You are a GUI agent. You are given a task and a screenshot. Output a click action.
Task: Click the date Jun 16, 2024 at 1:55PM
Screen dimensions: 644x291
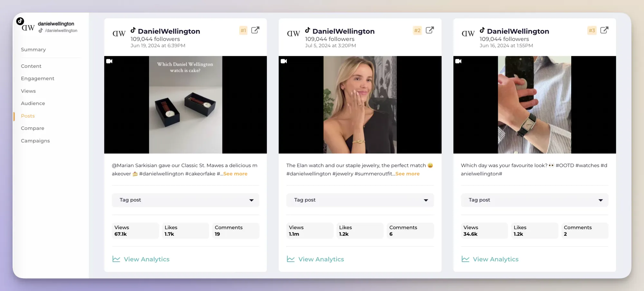506,46
